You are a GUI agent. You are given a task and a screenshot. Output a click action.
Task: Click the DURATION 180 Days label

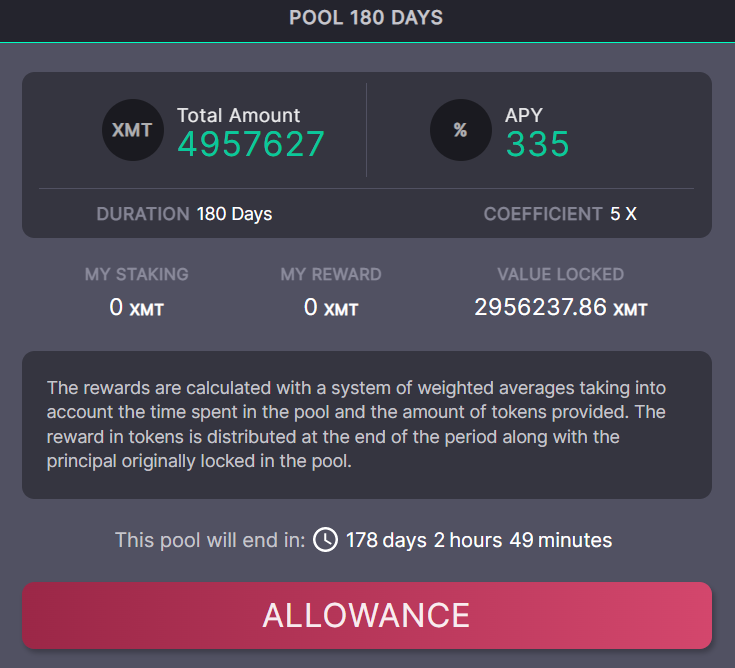pyautogui.click(x=184, y=214)
